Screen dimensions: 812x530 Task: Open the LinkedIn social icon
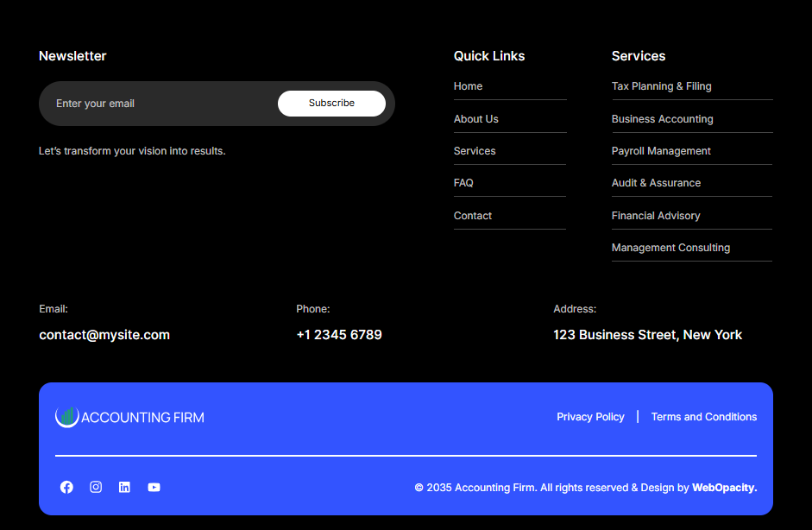pos(124,487)
